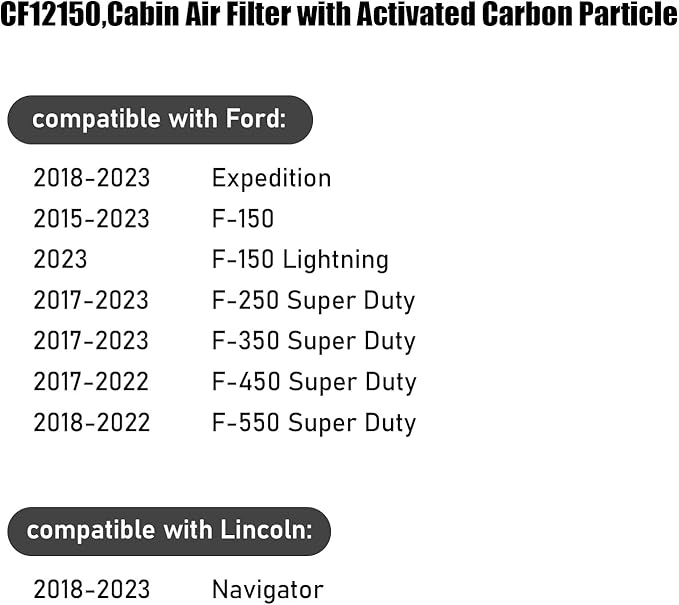The height and width of the screenshot is (605, 679).
Task: Click the 2018-2022 years for F-550
Action: tap(91, 423)
